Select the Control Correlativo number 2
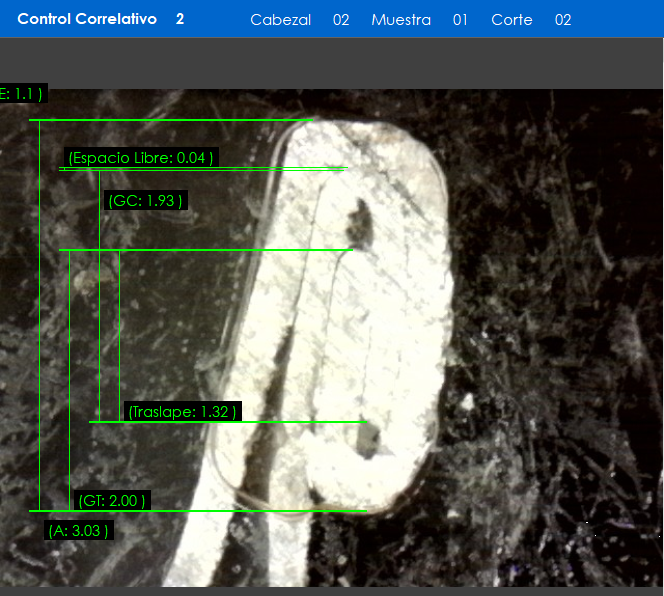664x596 pixels. [180, 19]
